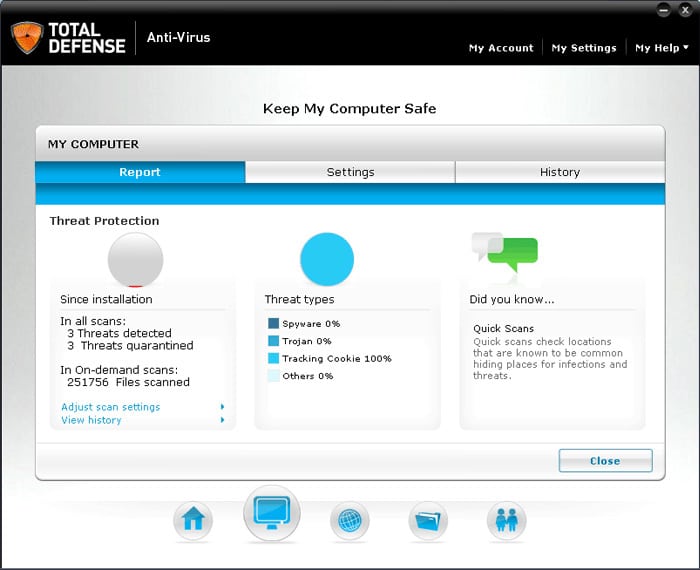Click the Keep My Computer Safe title
Screen dimensions: 700x570
[x=350, y=108]
